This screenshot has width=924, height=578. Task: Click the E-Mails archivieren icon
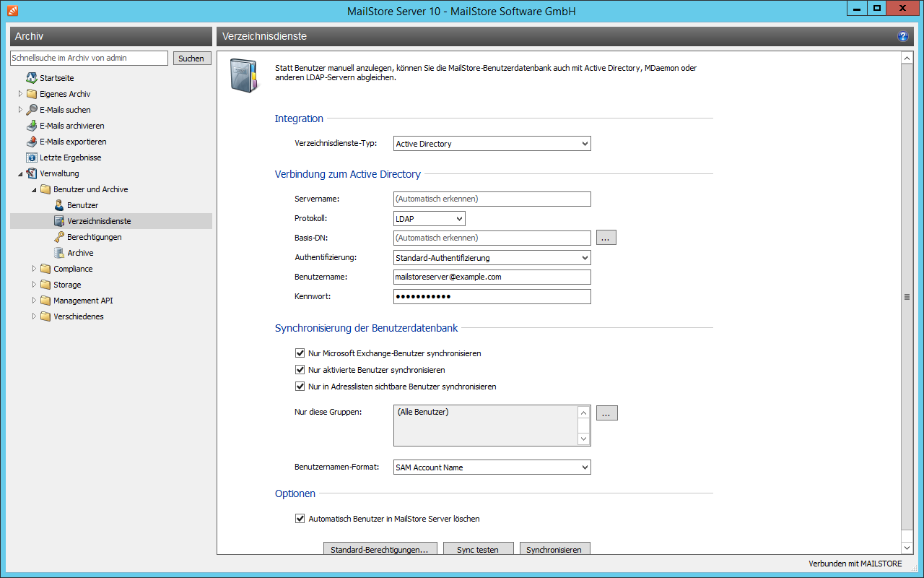32,126
